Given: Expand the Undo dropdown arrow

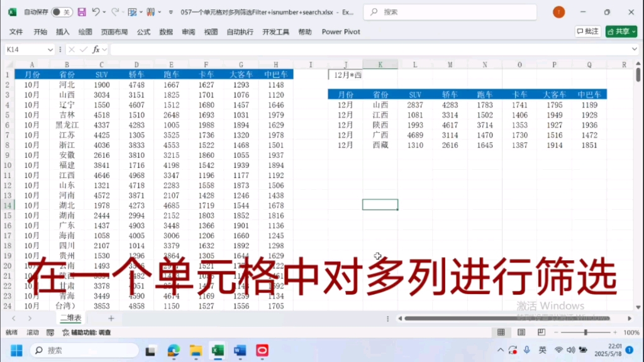Looking at the screenshot, I should coord(104,12).
